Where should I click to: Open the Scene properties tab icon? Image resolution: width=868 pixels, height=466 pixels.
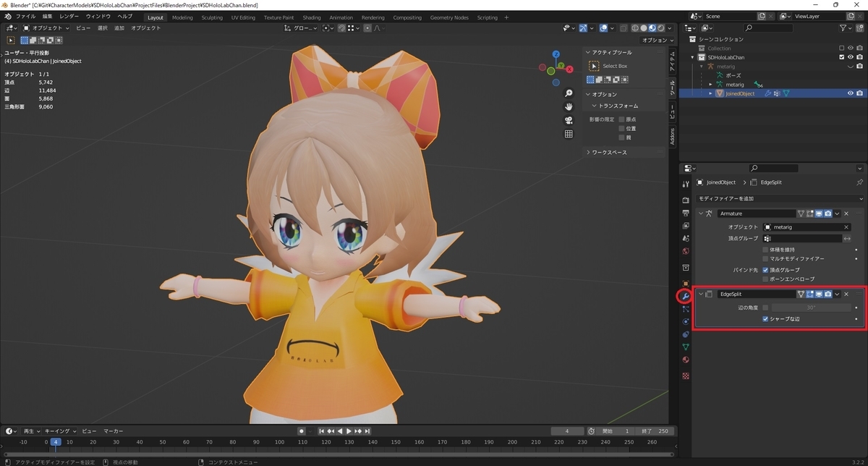tap(686, 239)
